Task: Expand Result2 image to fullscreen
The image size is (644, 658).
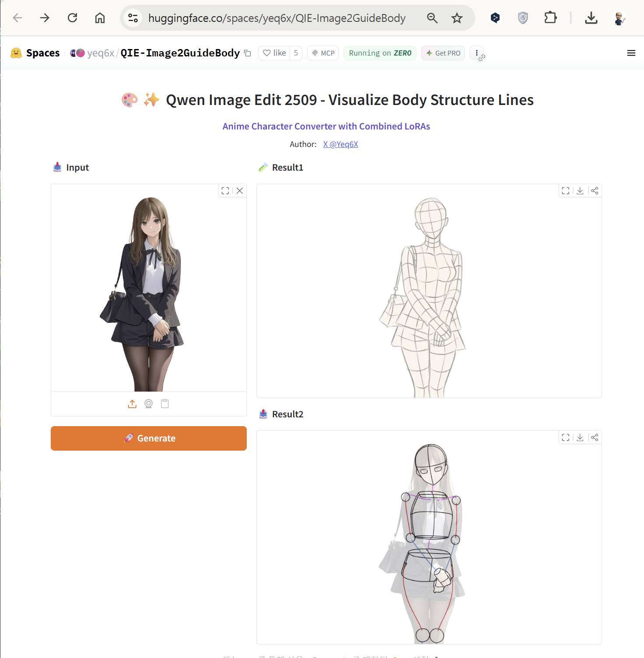Action: [566, 437]
